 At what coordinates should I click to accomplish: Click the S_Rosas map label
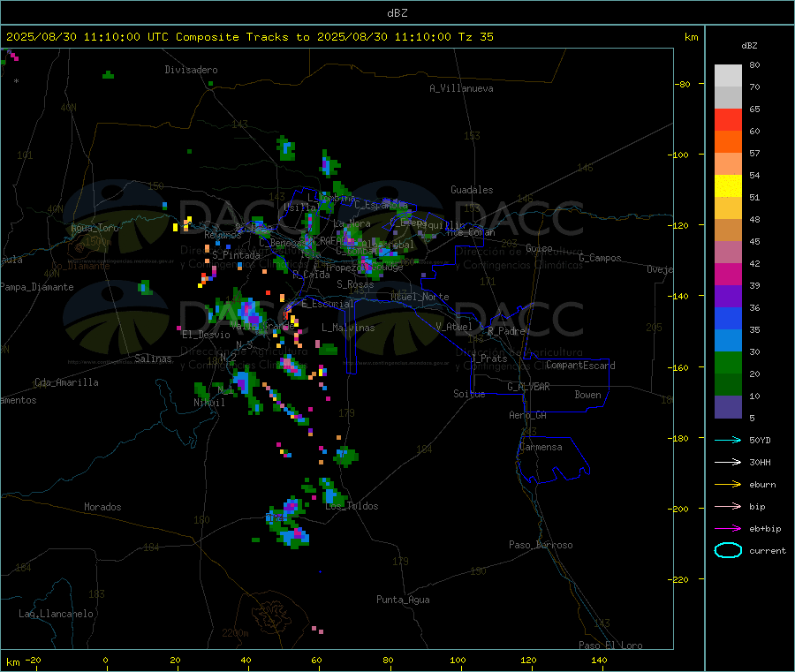pyautogui.click(x=355, y=284)
